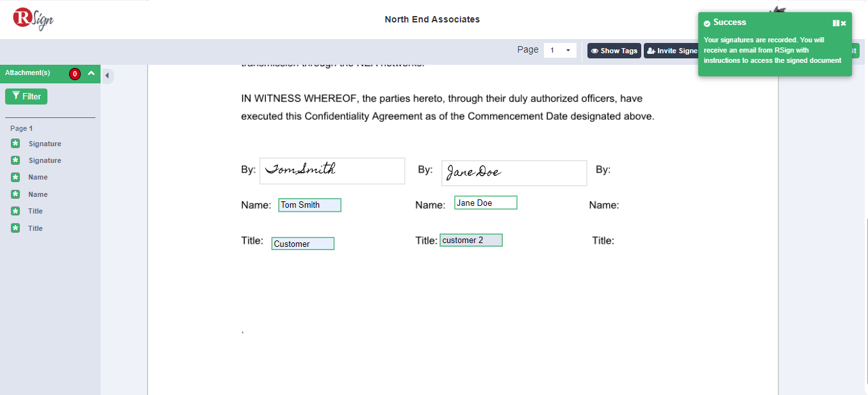Collapse the Attachment(s) panel

pos(91,73)
